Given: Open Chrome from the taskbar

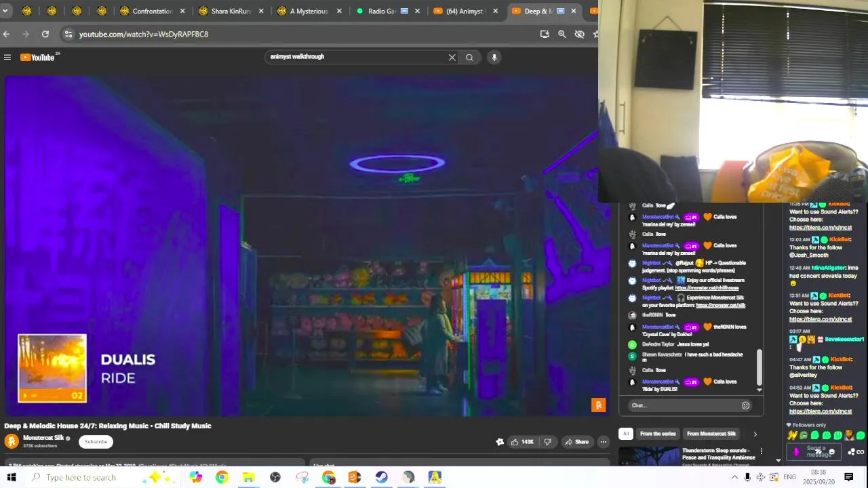Looking at the screenshot, I should tap(222, 477).
